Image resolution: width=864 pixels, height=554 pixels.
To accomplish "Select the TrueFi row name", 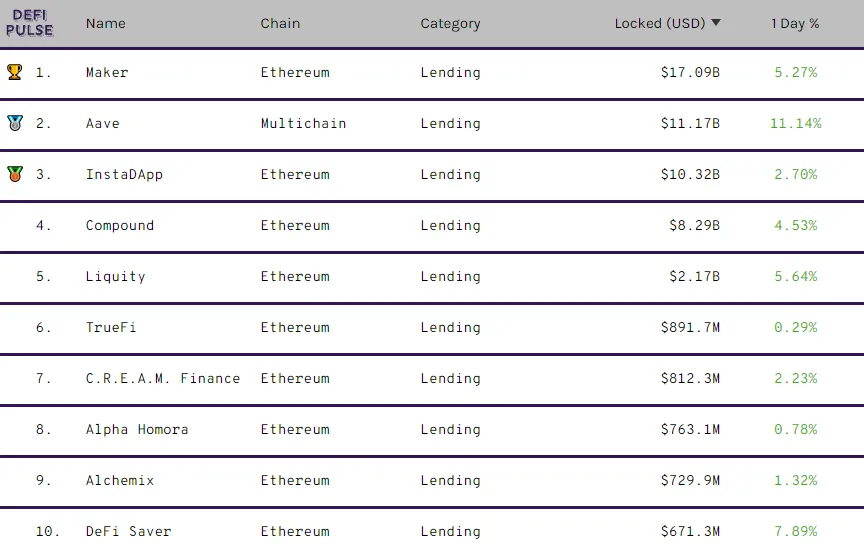I will click(x=111, y=327).
